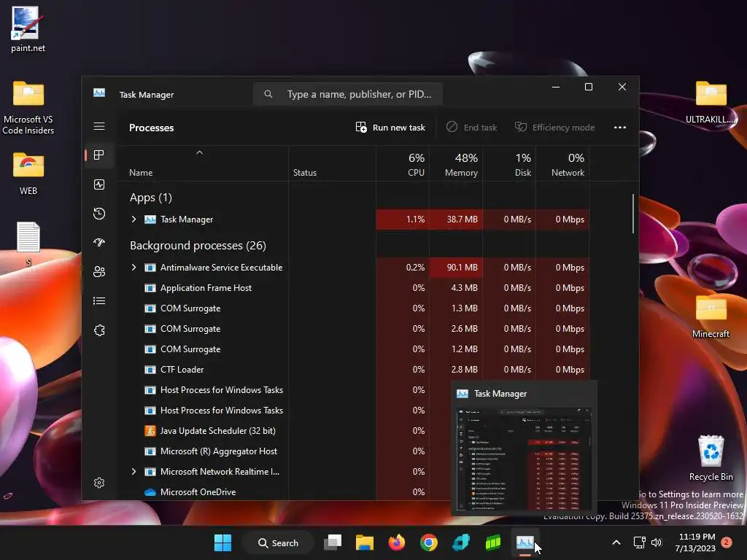Click the Microsoft OneDrive cloud icon
This screenshot has height=560, width=747.
[x=150, y=492]
